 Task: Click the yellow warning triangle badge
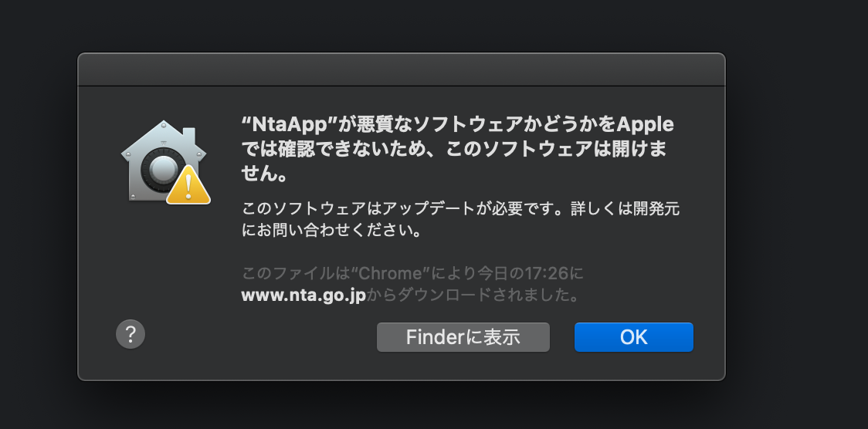[x=189, y=187]
